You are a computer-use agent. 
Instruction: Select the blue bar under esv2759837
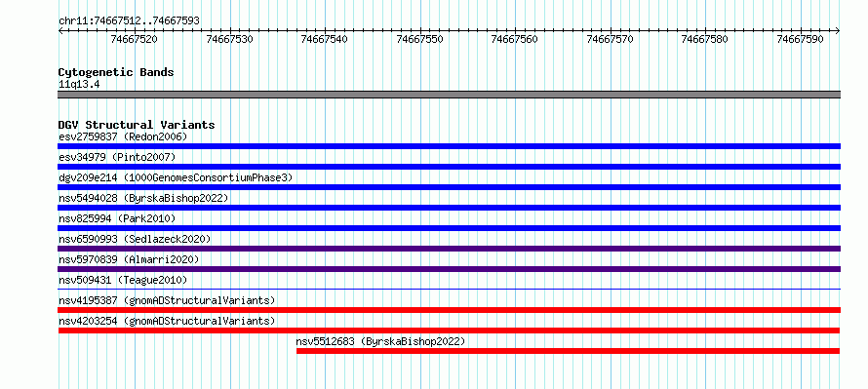[x=449, y=146]
